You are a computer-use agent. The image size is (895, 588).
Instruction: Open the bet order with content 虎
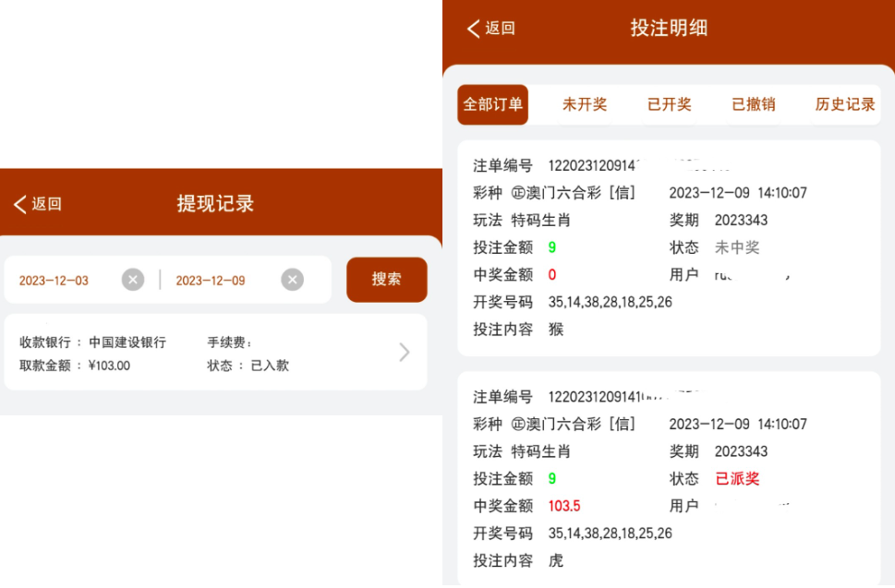coord(668,478)
